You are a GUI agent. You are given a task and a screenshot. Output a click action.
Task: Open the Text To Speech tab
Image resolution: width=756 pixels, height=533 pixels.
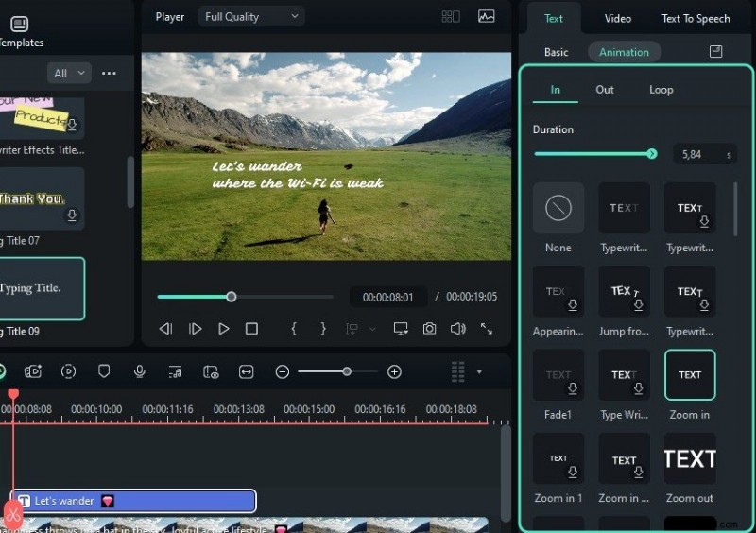tap(696, 19)
